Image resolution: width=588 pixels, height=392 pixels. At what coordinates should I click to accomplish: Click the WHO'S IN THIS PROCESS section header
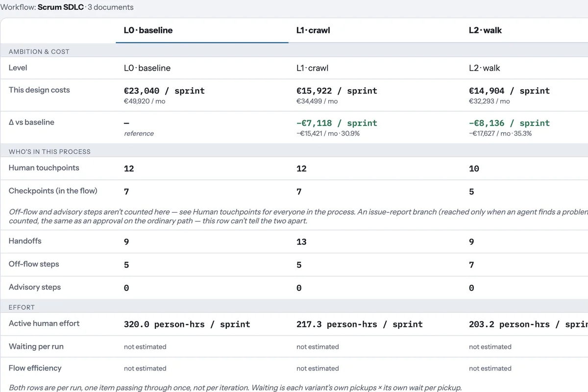pos(49,152)
